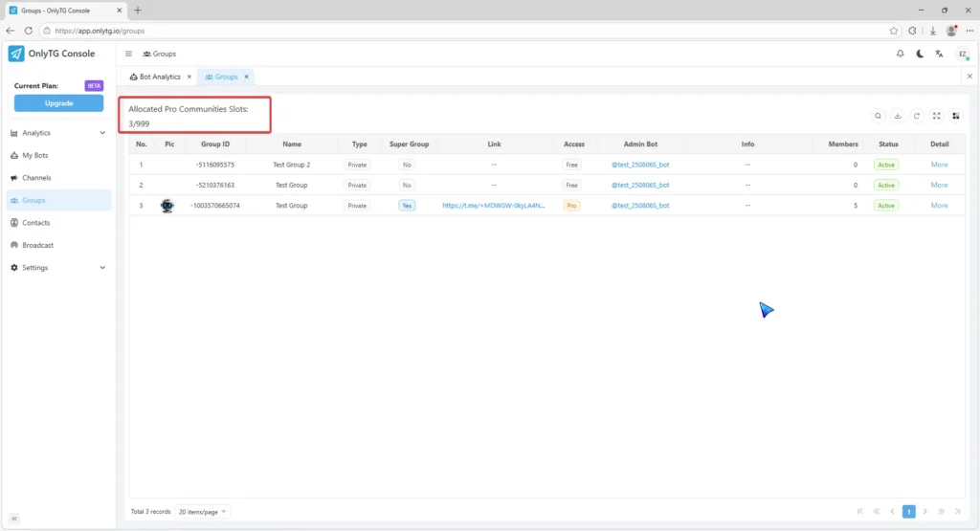Click the download export icon
Viewport: 980px width, 531px height.
[898, 116]
